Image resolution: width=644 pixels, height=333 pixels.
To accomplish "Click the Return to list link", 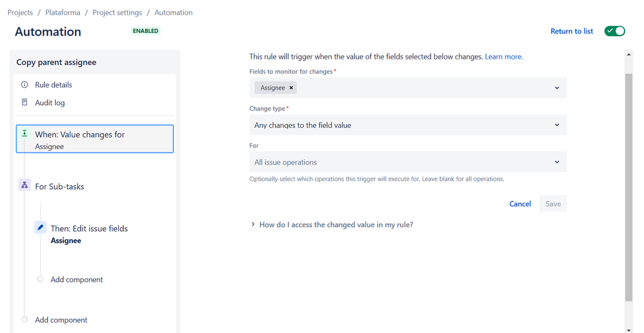I will [572, 31].
